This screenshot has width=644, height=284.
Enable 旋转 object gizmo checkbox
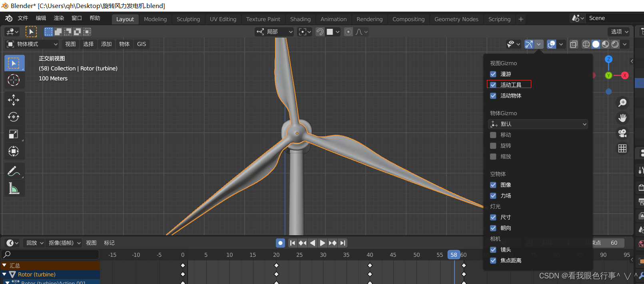(493, 146)
